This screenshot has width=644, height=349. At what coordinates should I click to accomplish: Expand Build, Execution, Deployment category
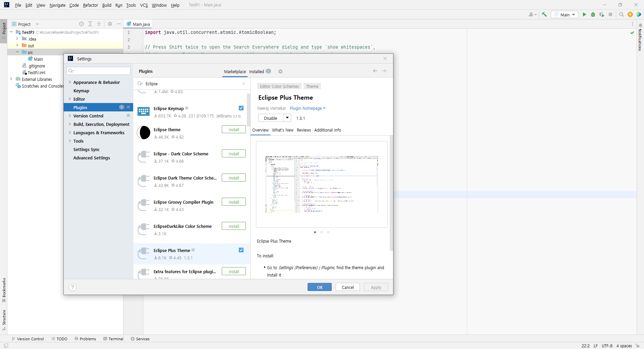click(70, 124)
